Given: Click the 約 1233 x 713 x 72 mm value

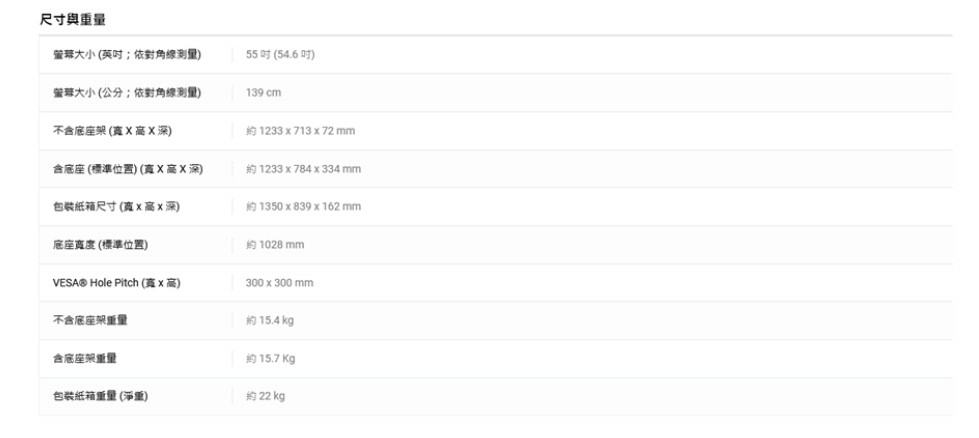Looking at the screenshot, I should pos(300,130).
